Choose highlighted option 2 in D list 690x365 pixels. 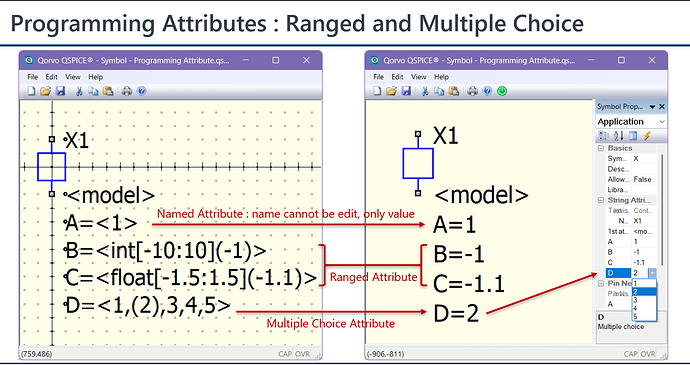pyautogui.click(x=644, y=292)
